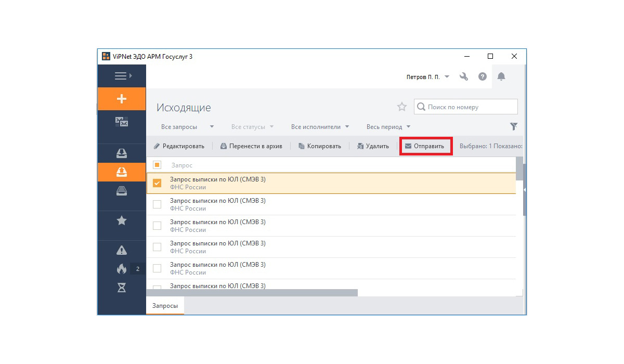This screenshot has height=364, width=624.
Task: Open the warning triangle sidebar section
Action: point(122,250)
